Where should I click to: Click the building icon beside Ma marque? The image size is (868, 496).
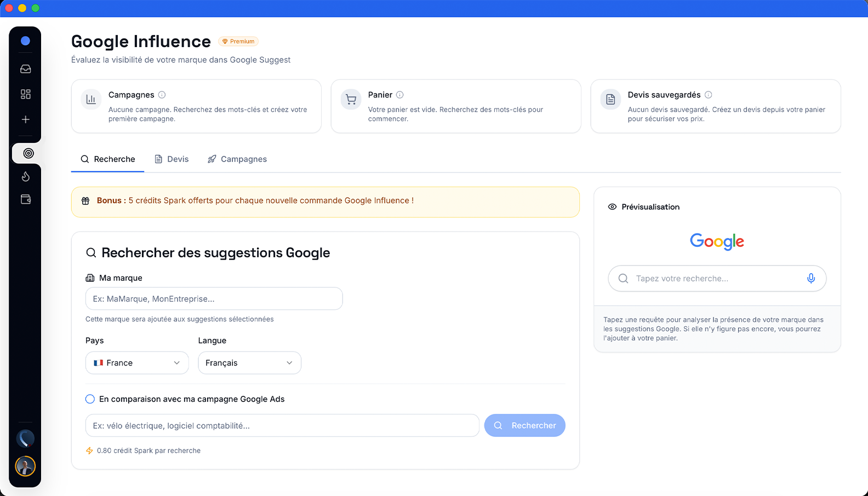[90, 278]
